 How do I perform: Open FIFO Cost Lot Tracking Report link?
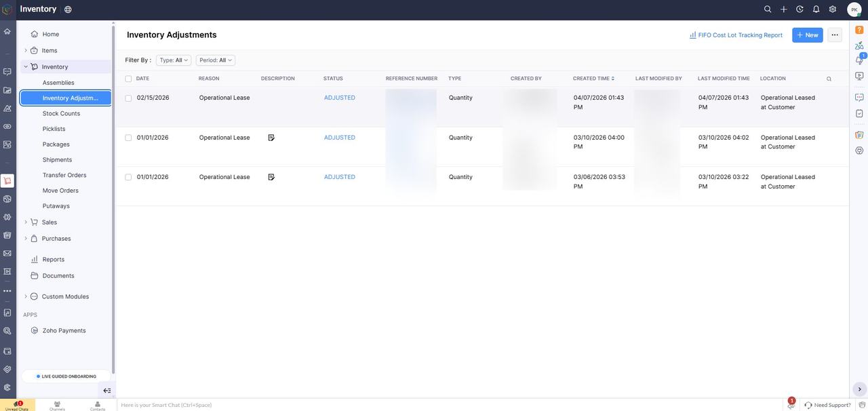[736, 35]
